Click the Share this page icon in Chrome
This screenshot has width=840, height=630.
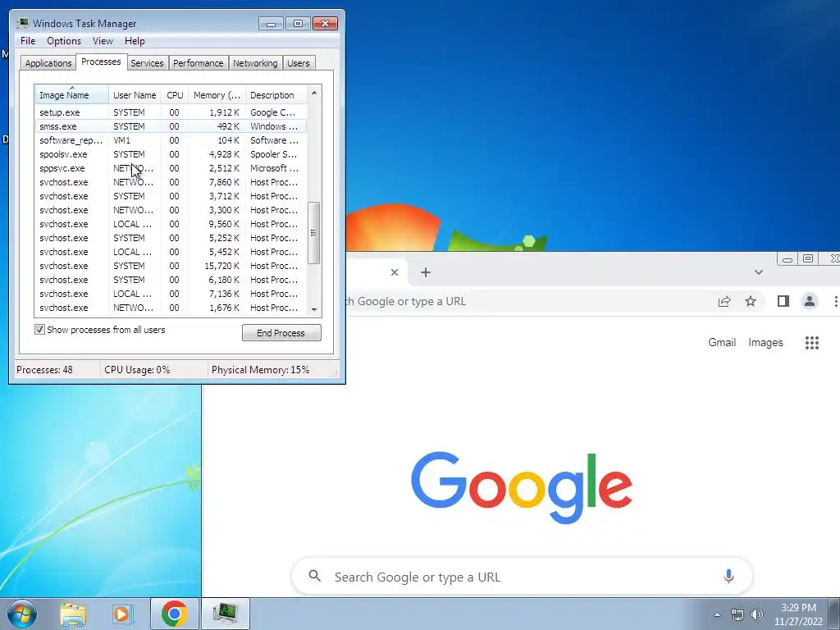click(724, 302)
